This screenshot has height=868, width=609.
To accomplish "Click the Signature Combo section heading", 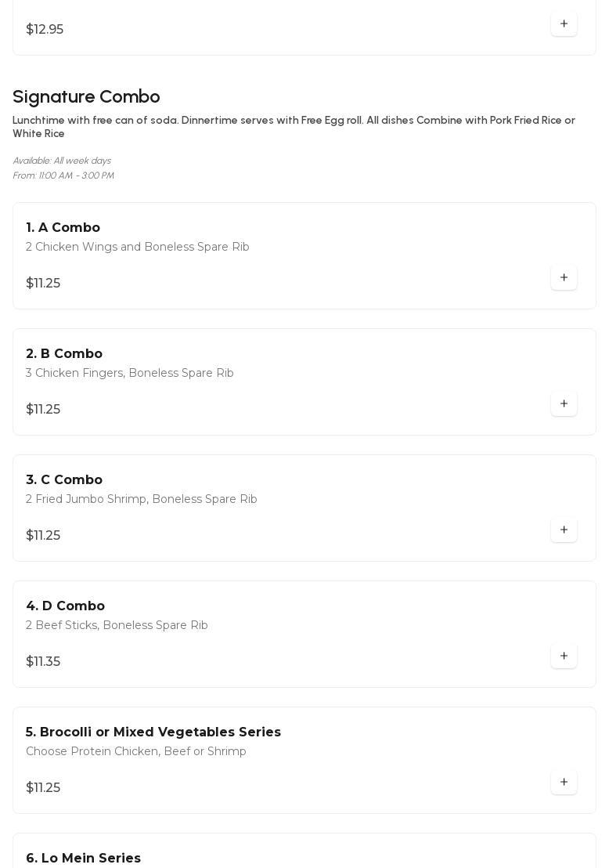I will pyautogui.click(x=86, y=96).
